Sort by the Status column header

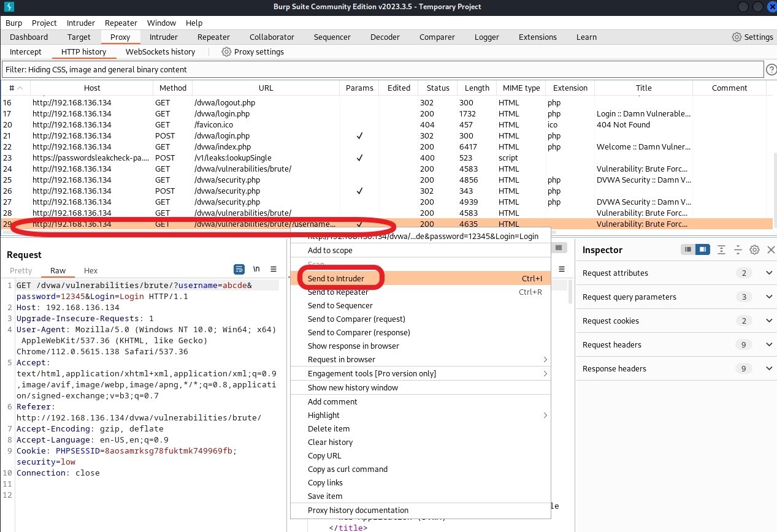click(438, 88)
